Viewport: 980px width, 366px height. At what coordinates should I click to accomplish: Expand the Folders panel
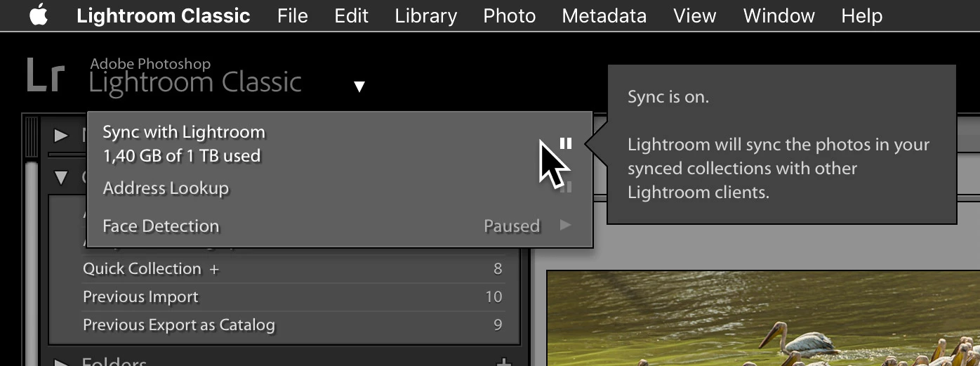click(x=62, y=362)
